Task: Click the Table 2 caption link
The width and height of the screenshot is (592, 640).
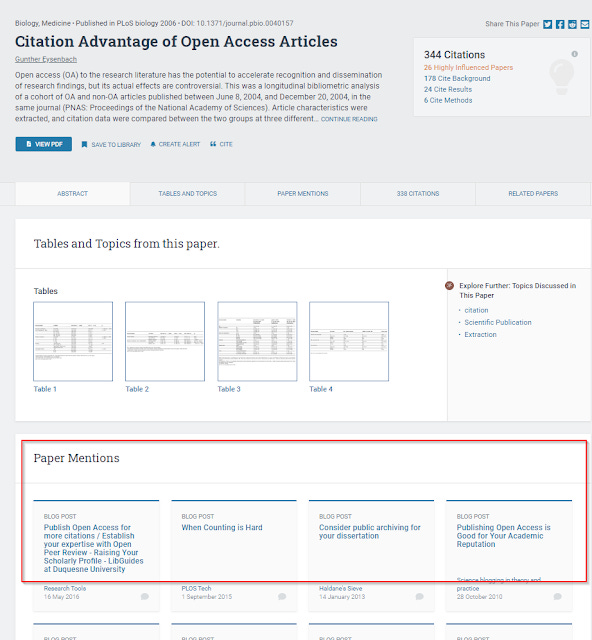Action: pyautogui.click(x=137, y=389)
